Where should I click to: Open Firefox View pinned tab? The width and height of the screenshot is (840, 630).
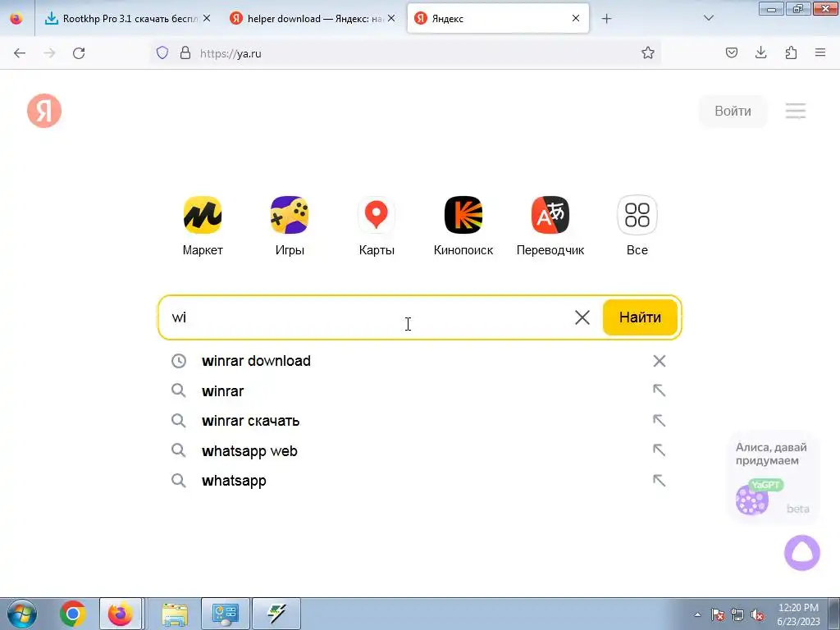[16, 19]
